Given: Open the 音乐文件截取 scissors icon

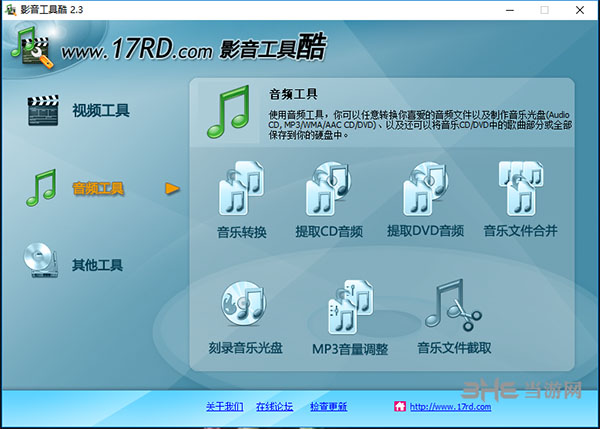Looking at the screenshot, I should tap(453, 305).
